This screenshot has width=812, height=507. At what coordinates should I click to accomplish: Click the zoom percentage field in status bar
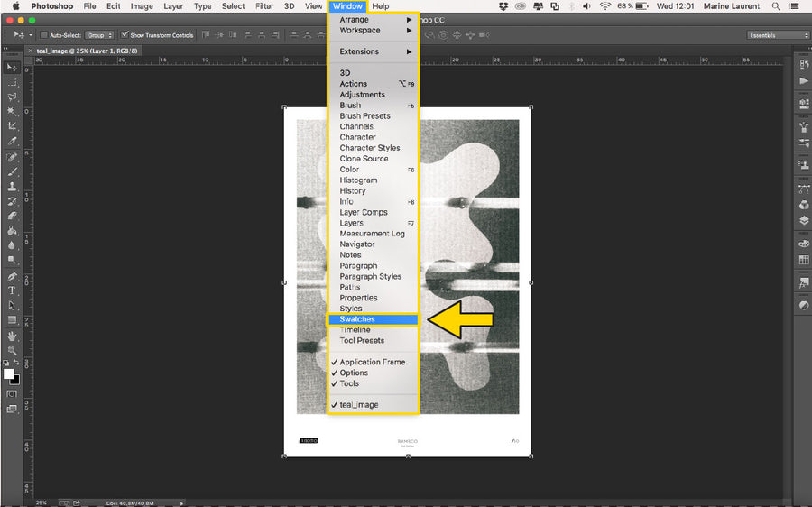pos(42,502)
